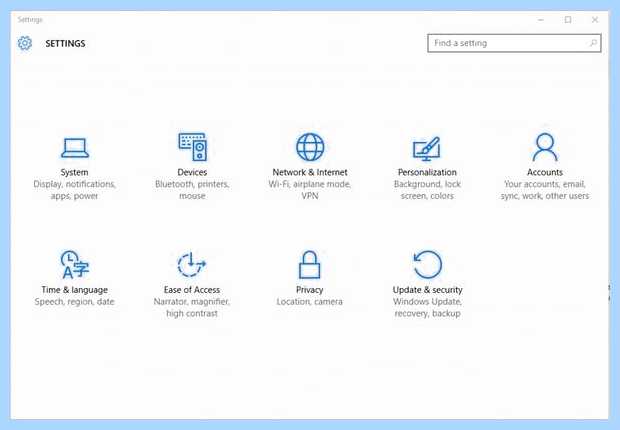Click the Network & Internet globe icon
The width and height of the screenshot is (620, 430).
310,147
